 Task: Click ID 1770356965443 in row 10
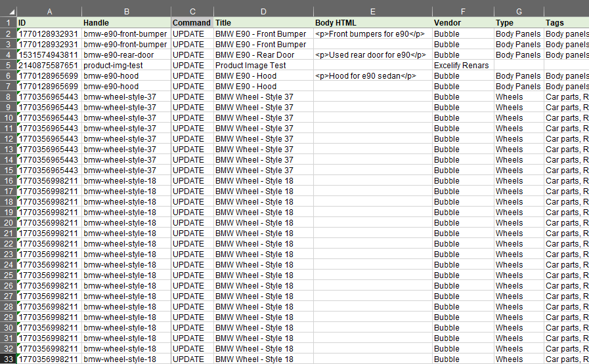click(x=49, y=118)
